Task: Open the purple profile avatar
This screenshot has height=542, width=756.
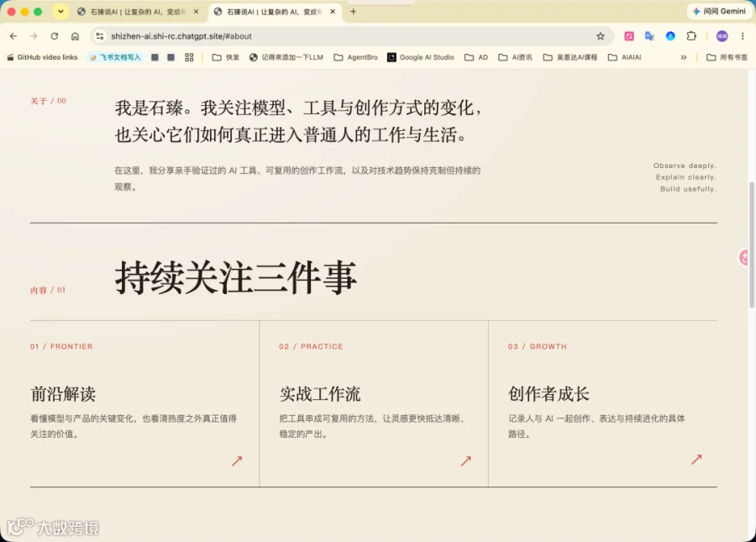Action: (722, 36)
